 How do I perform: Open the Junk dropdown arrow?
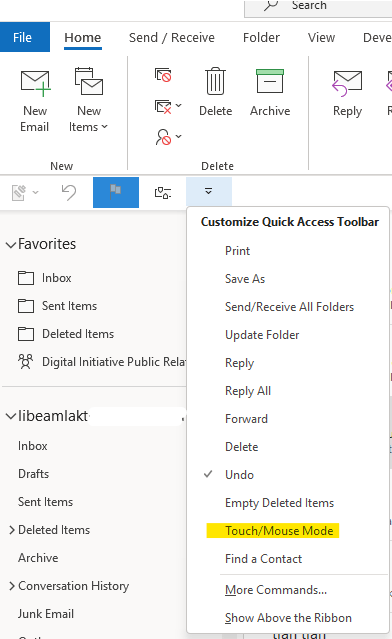pos(178,136)
